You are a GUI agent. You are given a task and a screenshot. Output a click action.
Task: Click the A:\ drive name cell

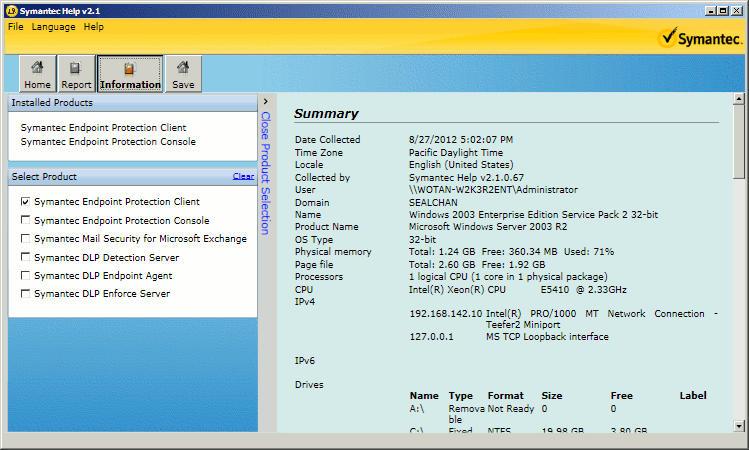pos(417,409)
